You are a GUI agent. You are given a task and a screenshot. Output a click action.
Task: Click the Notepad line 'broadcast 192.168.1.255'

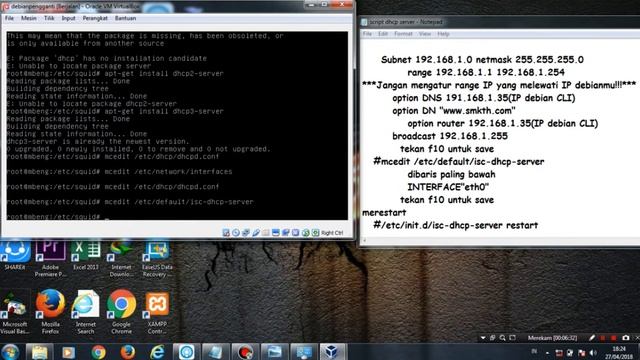click(x=450, y=136)
